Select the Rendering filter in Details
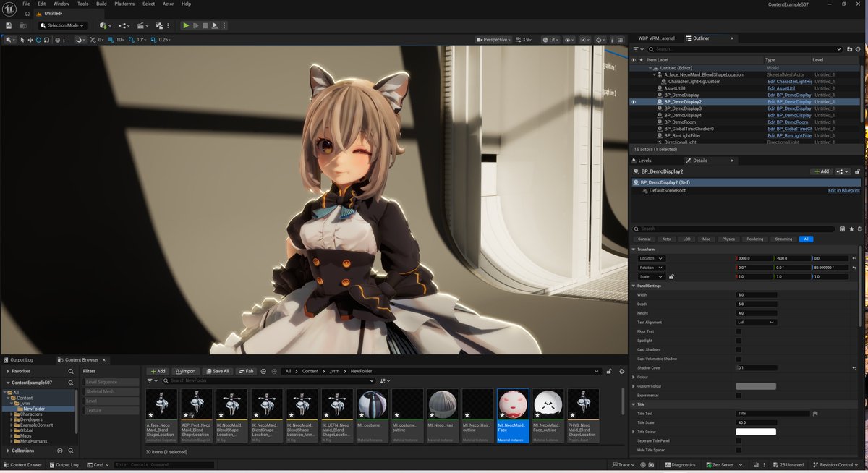Image resolution: width=868 pixels, height=473 pixels. pyautogui.click(x=755, y=239)
